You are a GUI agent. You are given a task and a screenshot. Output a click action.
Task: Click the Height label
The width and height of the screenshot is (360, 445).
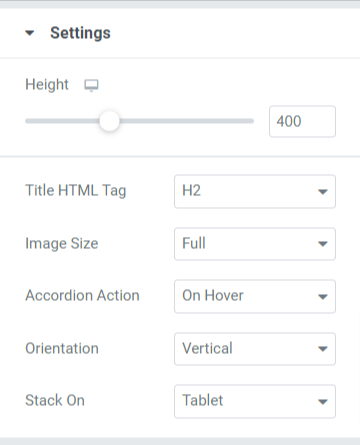(47, 84)
